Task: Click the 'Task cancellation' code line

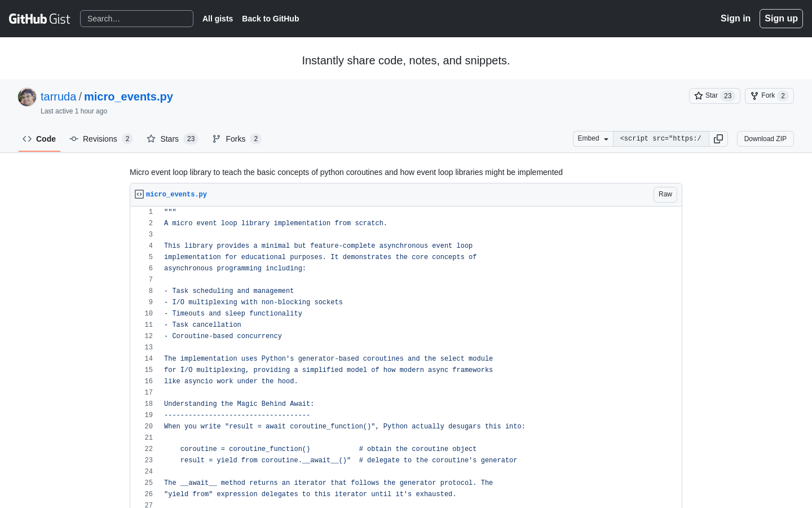Action: (202, 325)
